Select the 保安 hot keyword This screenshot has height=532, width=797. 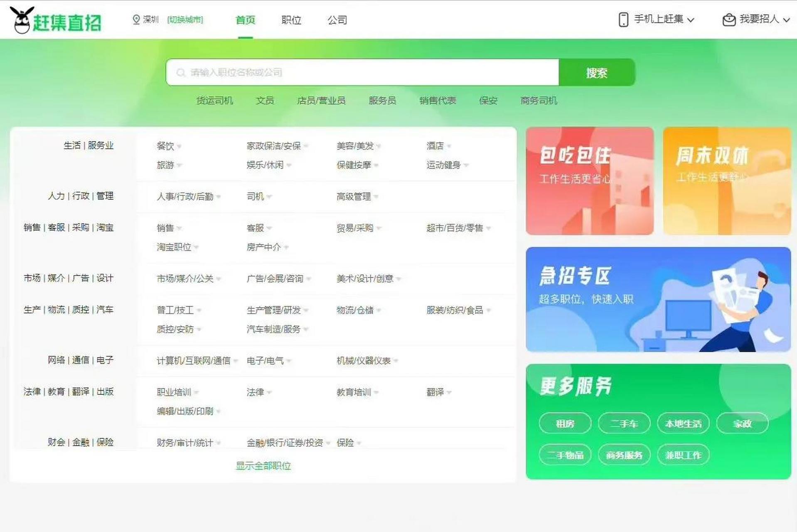pyautogui.click(x=488, y=101)
